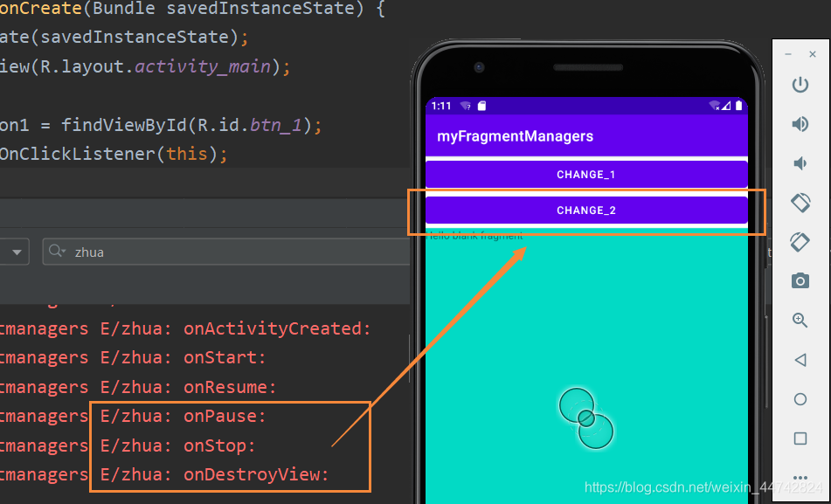831x504 pixels.
Task: Rotate emulator left with upper rotate icon
Action: pyautogui.click(x=800, y=203)
